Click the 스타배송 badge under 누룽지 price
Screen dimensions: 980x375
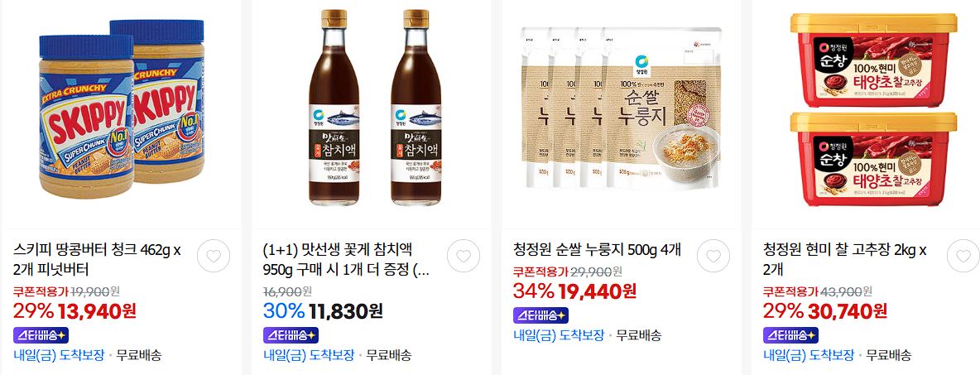(540, 315)
